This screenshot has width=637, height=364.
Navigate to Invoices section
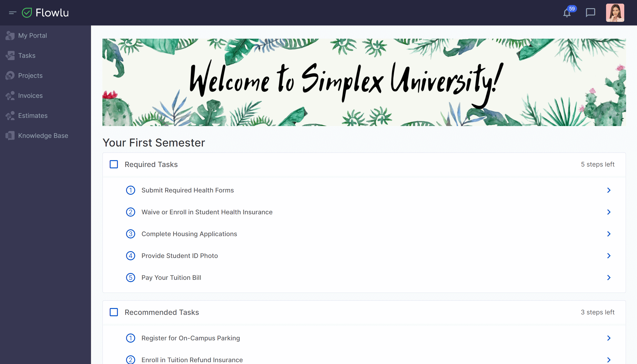tap(30, 95)
